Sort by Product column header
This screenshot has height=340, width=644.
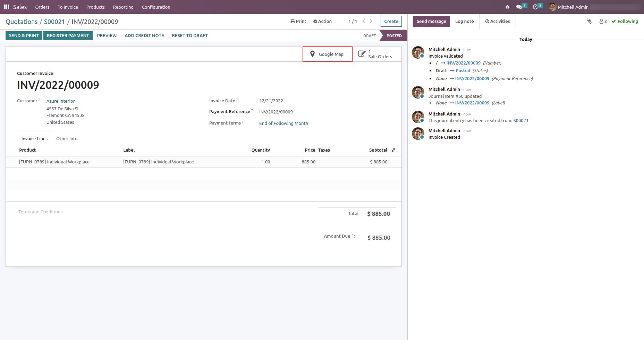[x=27, y=150]
